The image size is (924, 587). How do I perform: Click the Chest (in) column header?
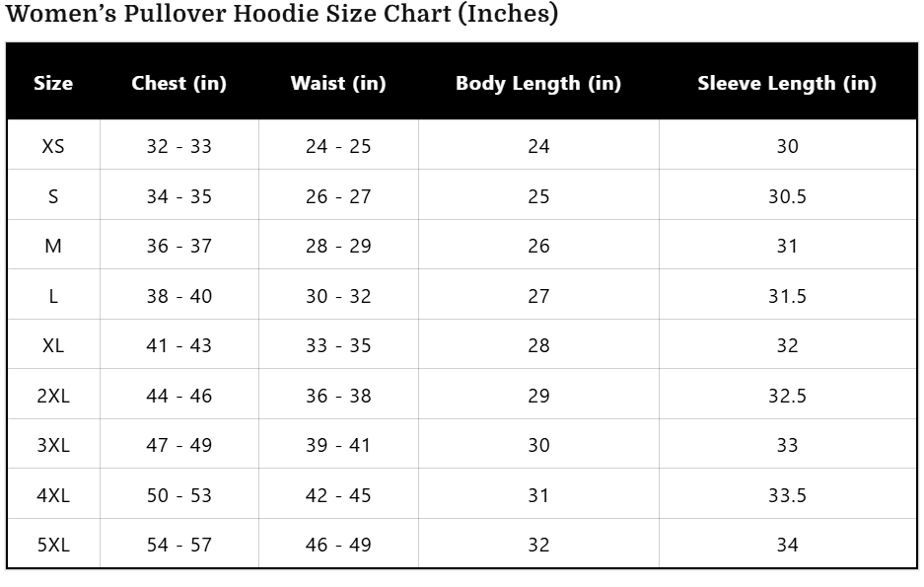click(178, 84)
